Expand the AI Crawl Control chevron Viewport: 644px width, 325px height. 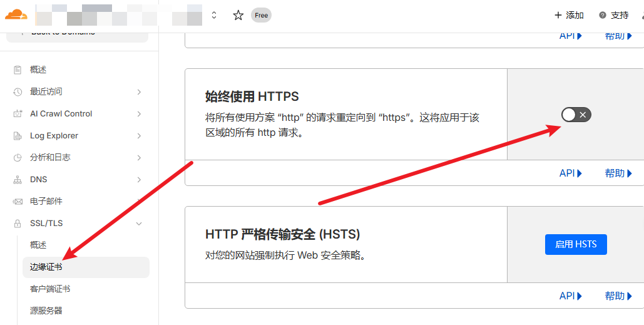pyautogui.click(x=139, y=114)
